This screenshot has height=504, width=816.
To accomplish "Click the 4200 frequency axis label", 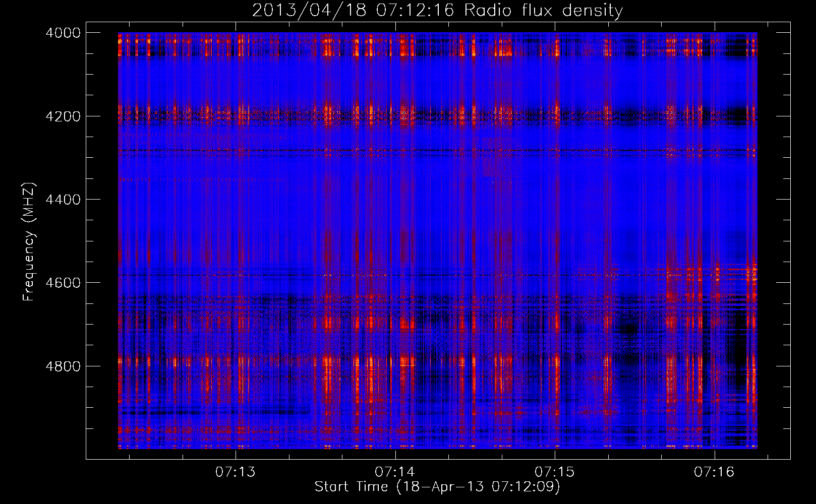I will pos(63,116).
